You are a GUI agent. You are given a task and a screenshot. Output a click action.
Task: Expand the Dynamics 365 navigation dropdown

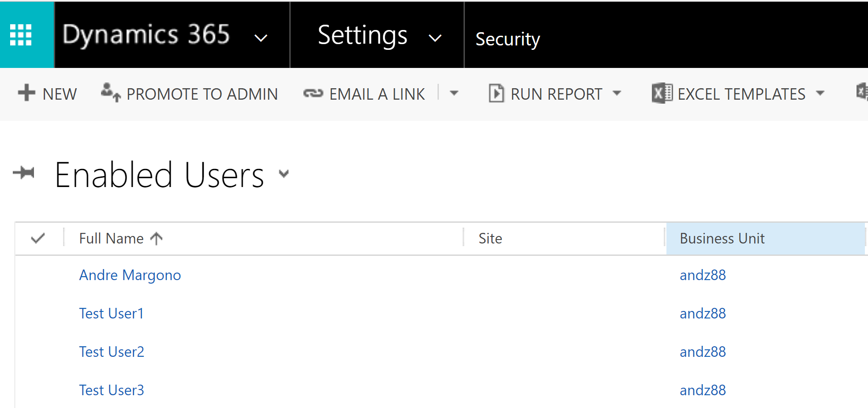(x=261, y=38)
